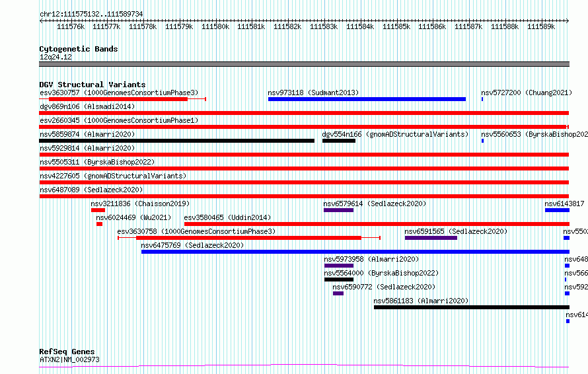
Task: Click the black nsv5861183 Almarri2020 bar
Action: tap(471, 307)
